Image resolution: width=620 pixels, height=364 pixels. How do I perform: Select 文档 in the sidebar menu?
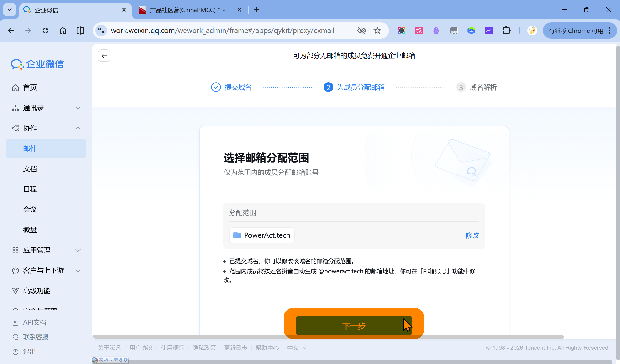[x=30, y=169]
